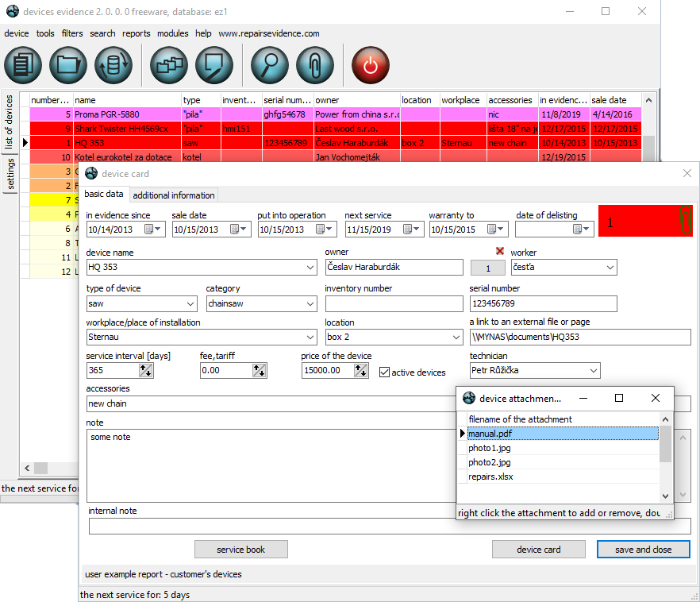Click the red power exit icon

tap(371, 65)
